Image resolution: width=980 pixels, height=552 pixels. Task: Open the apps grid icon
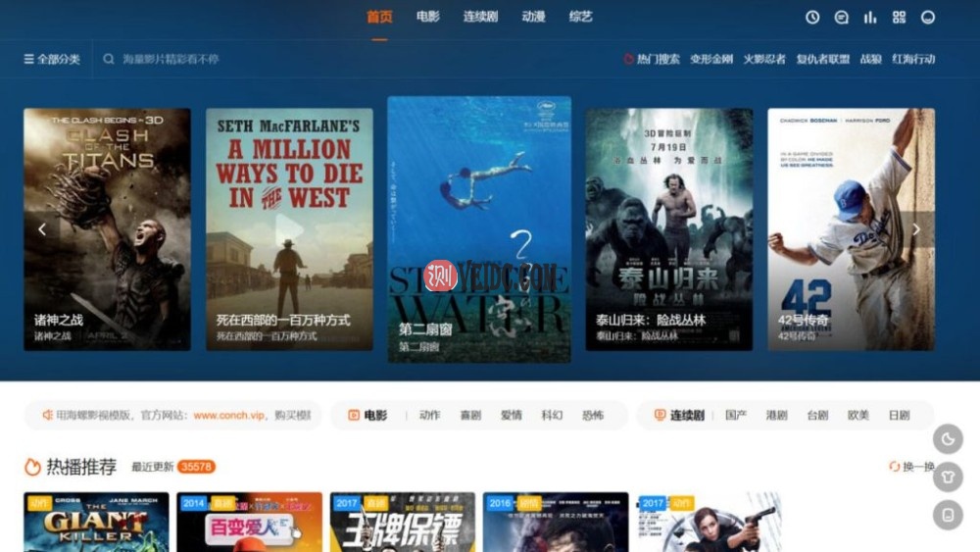[x=899, y=17]
